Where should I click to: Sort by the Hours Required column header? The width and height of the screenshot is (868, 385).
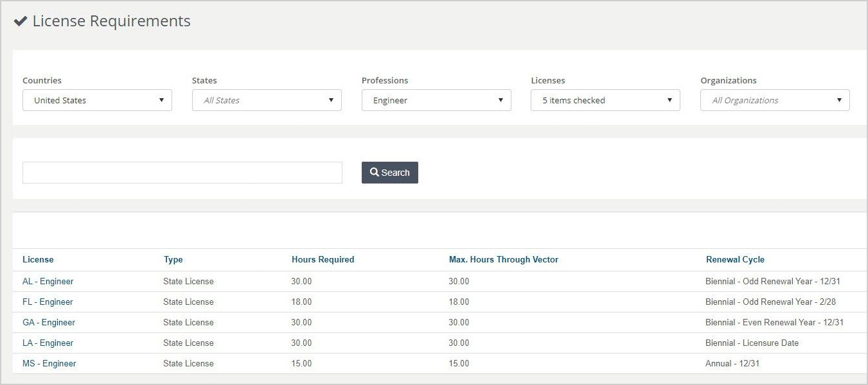[323, 260]
